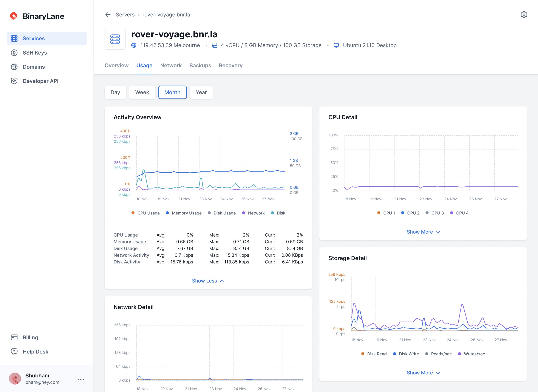This screenshot has height=392, width=538.
Task: Open SSH Keys from the sidebar
Action: [35, 53]
